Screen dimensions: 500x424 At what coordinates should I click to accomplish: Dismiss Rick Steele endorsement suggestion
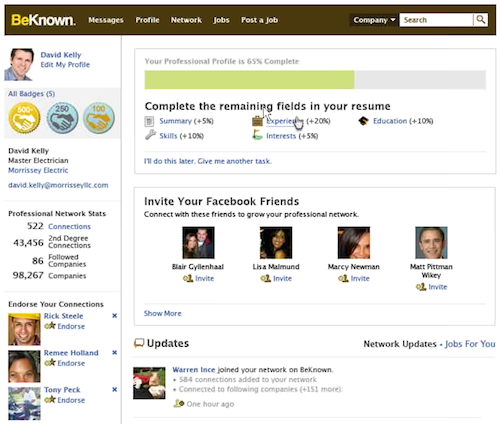[x=115, y=315]
